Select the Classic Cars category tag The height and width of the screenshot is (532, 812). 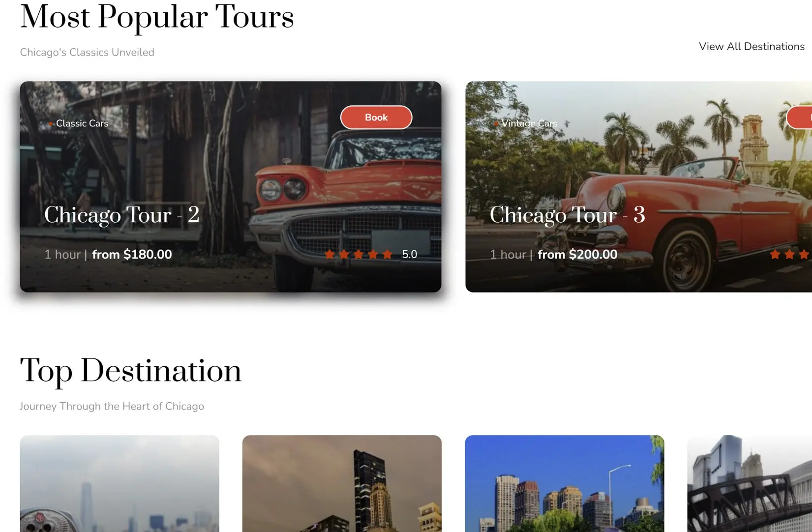coord(82,123)
